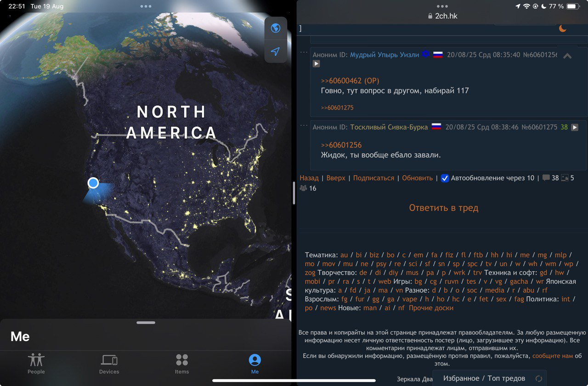The width and height of the screenshot is (588, 386).
Task: Tap the Wi-Fi status icon
Action: pos(526,6)
